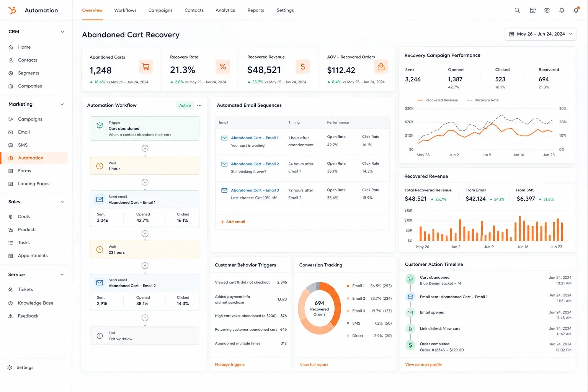The width and height of the screenshot is (588, 392).
Task: Click the AOV shopping bag icon
Action: (x=381, y=67)
